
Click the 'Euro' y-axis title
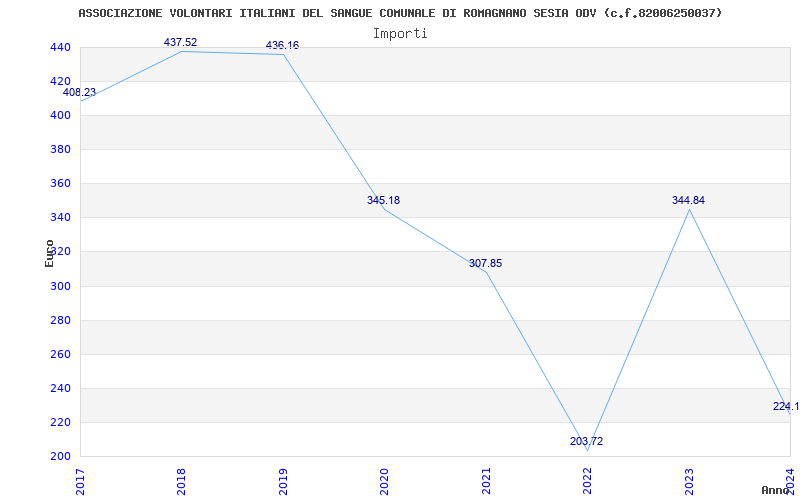click(x=49, y=254)
